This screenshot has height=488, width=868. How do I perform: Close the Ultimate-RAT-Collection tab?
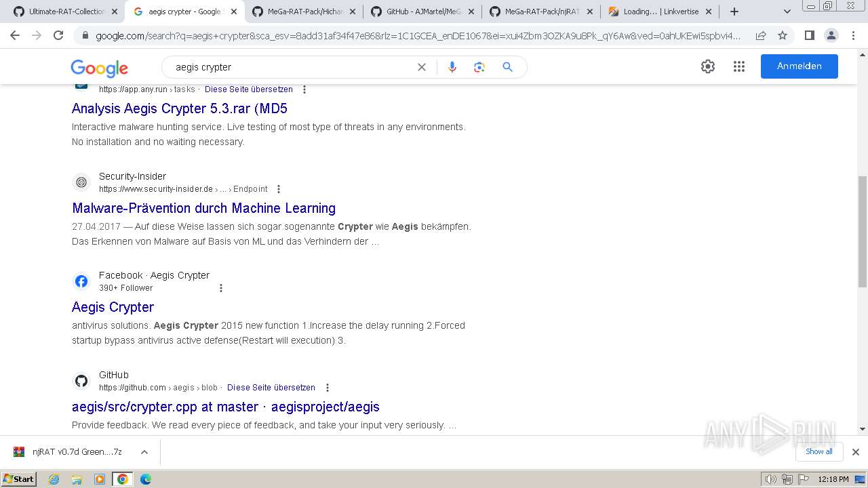[115, 12]
